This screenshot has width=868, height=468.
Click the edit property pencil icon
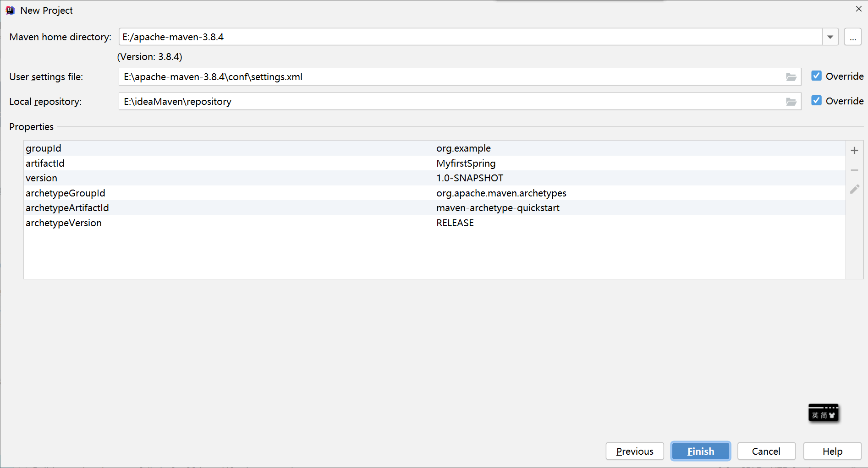point(854,189)
